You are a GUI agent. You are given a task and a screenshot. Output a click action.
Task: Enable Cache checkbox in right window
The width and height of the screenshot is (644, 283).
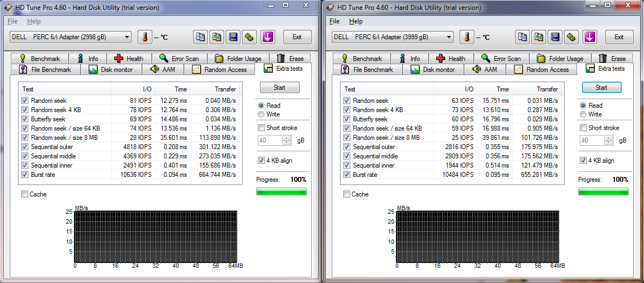(346, 194)
